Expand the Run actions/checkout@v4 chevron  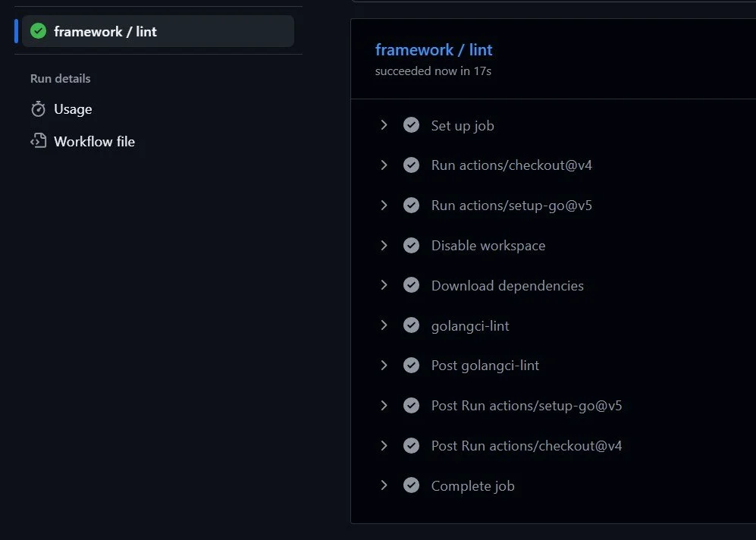coord(384,165)
